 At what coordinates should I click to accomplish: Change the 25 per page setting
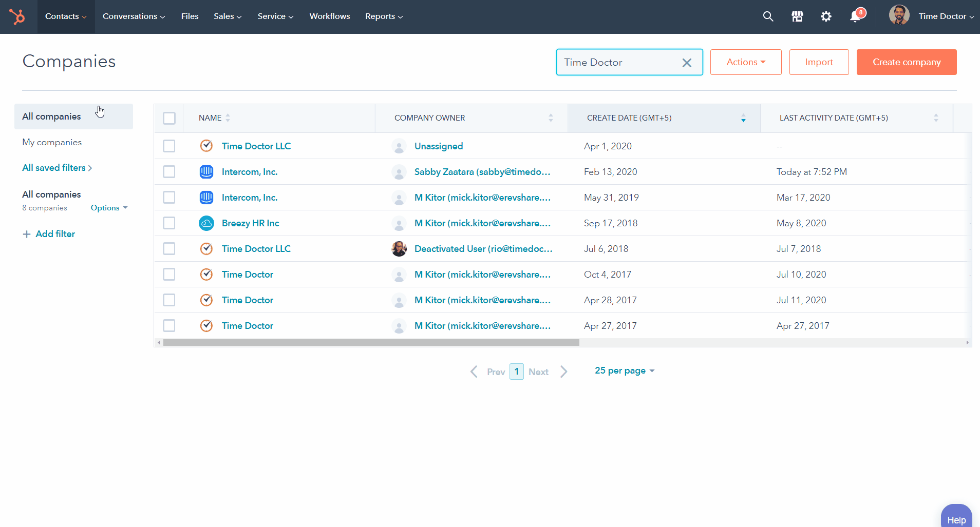pos(625,370)
